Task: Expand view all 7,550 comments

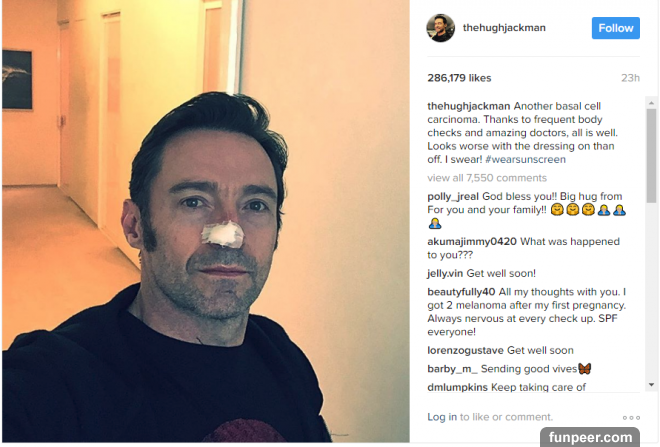Action: pyautogui.click(x=487, y=178)
